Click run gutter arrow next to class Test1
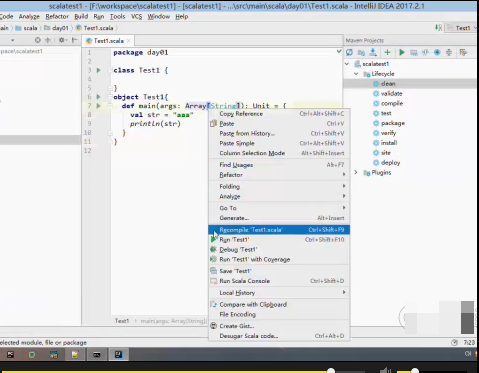479x373 pixels. point(98,70)
